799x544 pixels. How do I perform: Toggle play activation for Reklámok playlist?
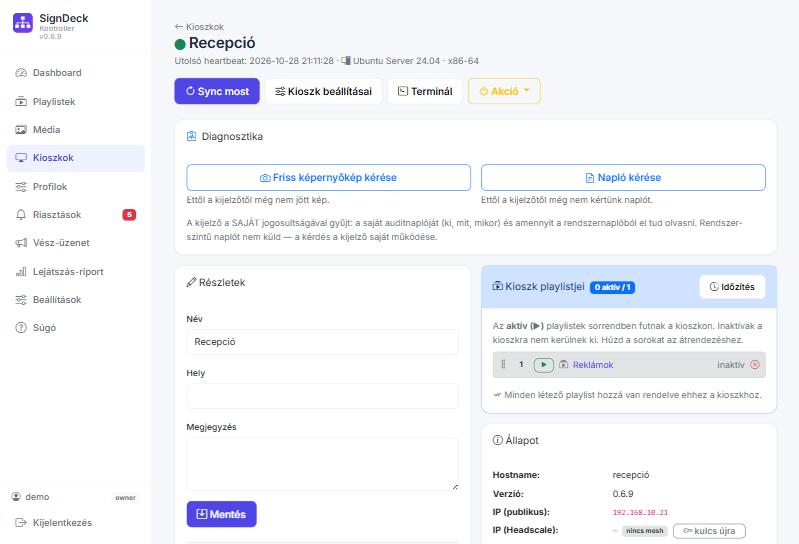(x=544, y=365)
